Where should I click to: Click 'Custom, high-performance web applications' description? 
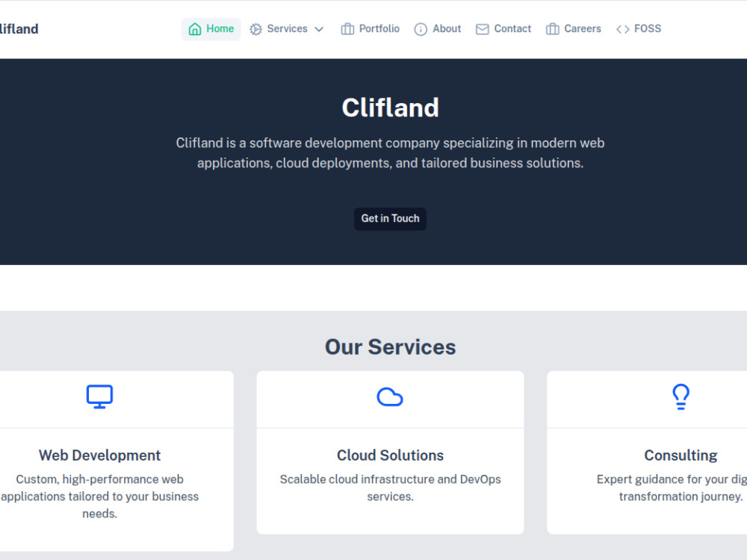(99, 497)
